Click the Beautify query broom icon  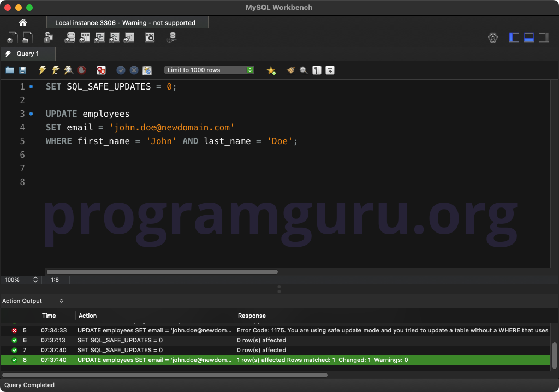pyautogui.click(x=291, y=70)
